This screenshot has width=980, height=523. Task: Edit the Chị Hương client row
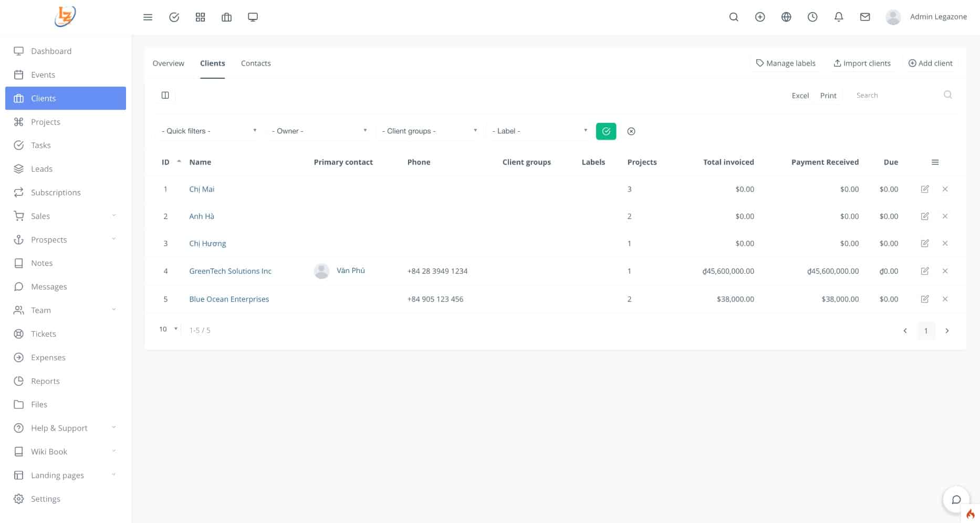[x=925, y=244]
